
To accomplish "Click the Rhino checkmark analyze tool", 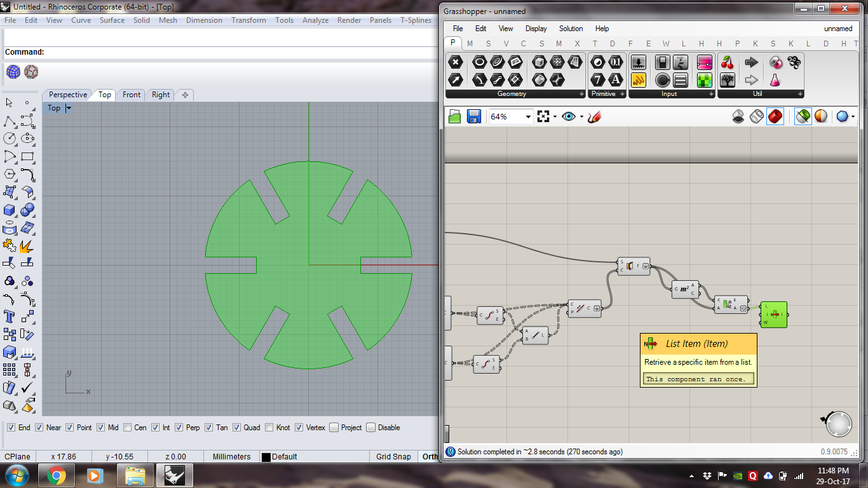I will pyautogui.click(x=27, y=387).
